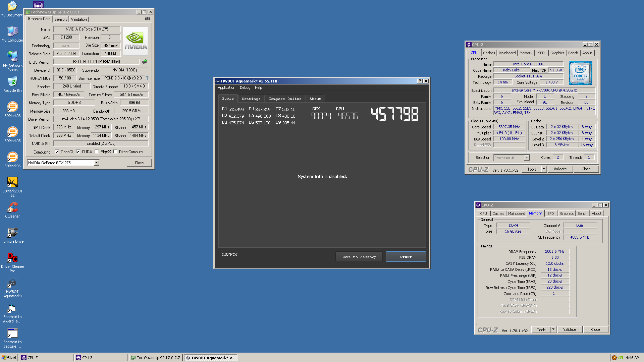This screenshot has height=362, width=644.
Task: Click the NVIDIA tray icon in system tray
Action: coord(621,358)
